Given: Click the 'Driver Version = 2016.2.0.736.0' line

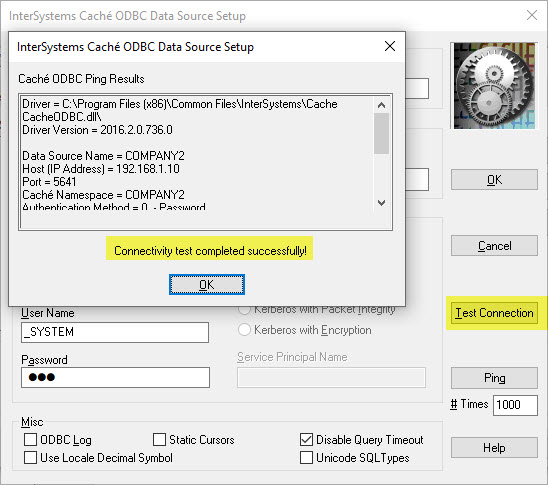Looking at the screenshot, I should pos(97,130).
